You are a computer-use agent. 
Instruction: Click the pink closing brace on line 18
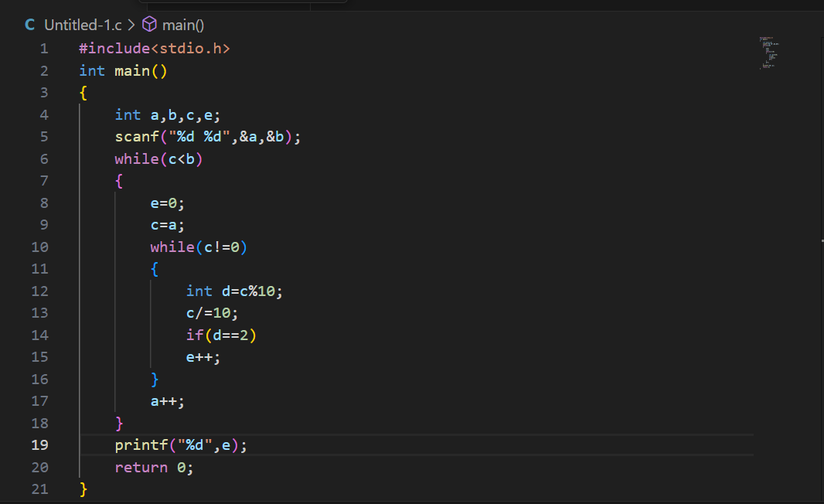pos(119,424)
